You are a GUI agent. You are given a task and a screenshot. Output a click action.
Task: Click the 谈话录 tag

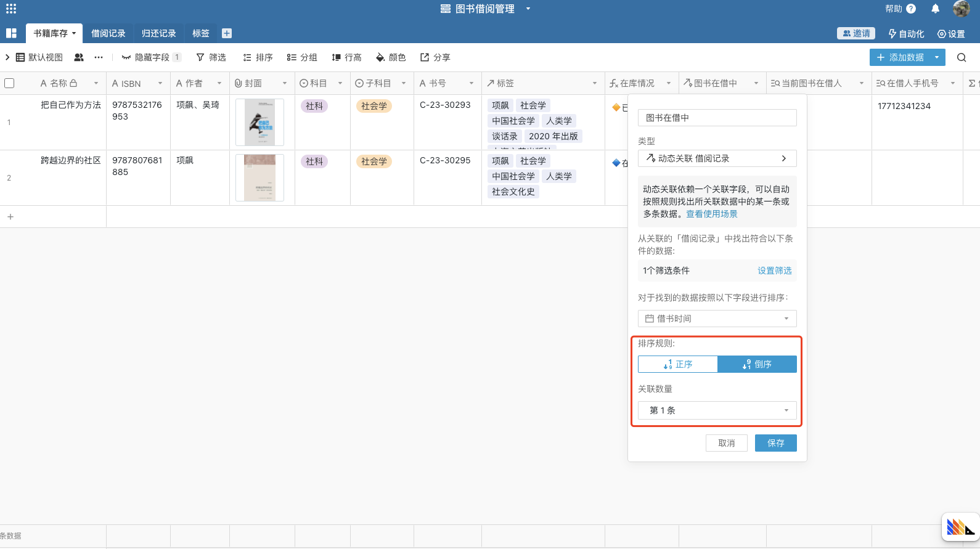(505, 136)
